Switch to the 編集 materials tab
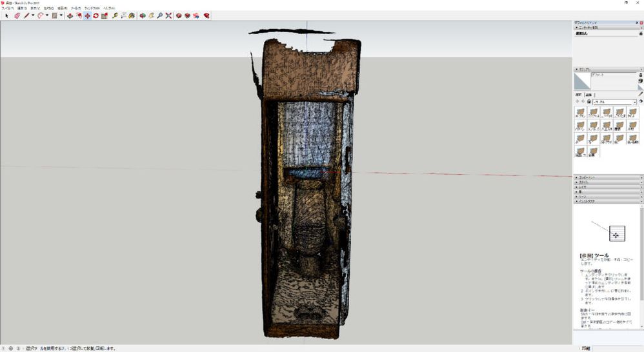This screenshot has height=352, width=644. (589, 95)
